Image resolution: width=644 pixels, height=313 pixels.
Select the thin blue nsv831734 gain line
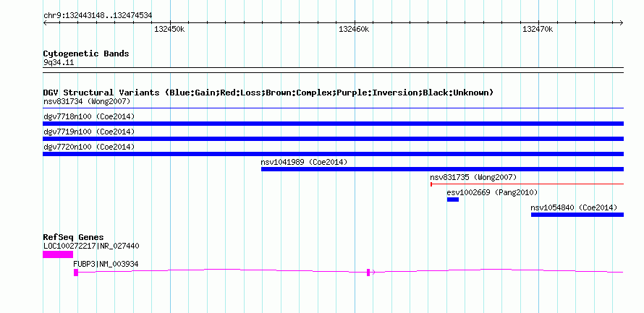tap(333, 108)
